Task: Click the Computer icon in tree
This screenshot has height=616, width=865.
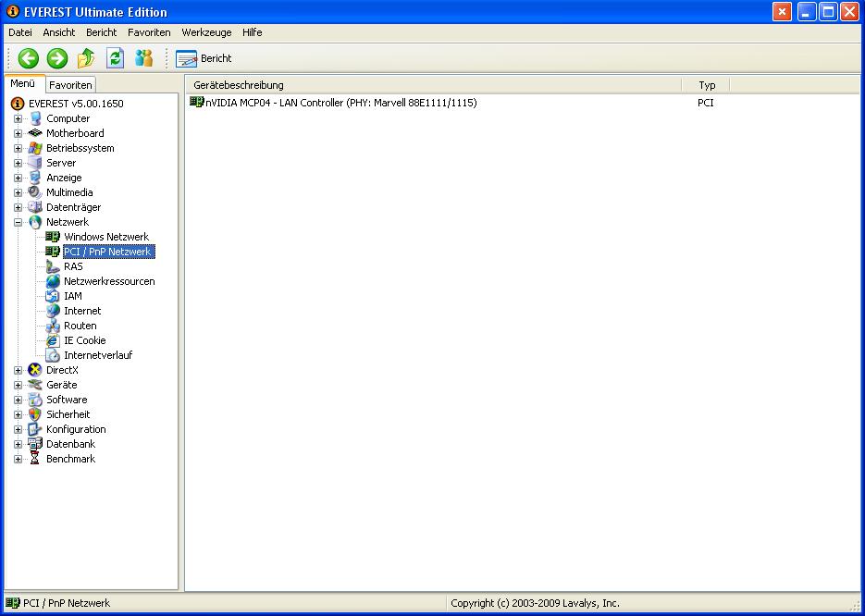Action: (x=35, y=118)
